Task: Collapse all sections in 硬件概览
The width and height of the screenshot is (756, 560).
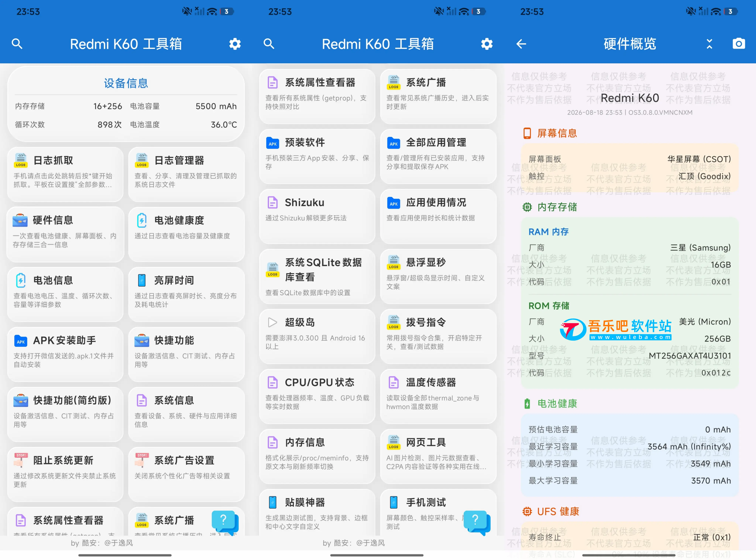Action: (709, 44)
